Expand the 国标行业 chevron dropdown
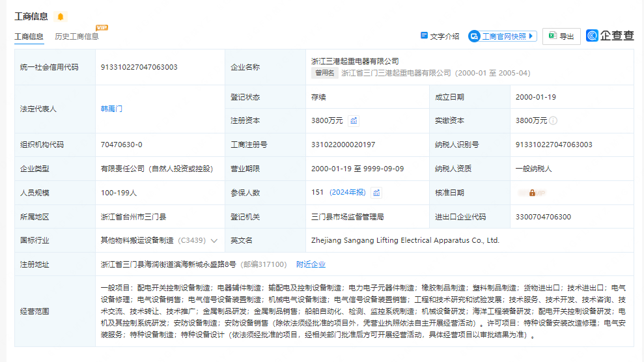644x362 pixels. tap(214, 240)
